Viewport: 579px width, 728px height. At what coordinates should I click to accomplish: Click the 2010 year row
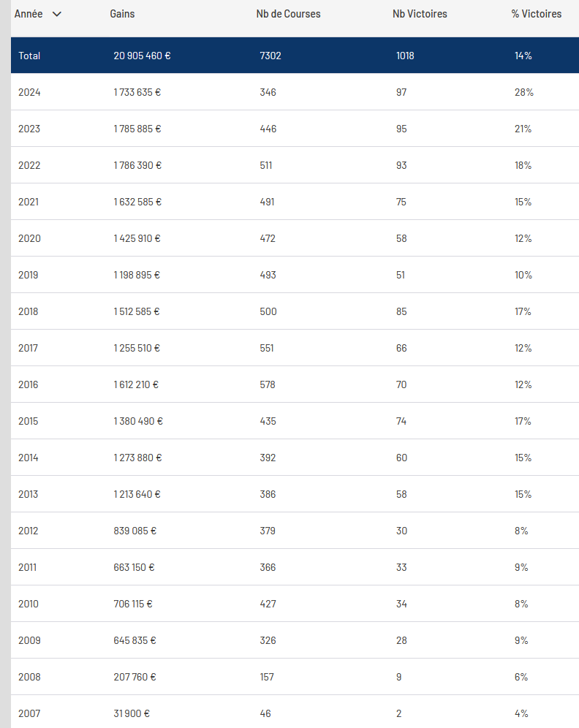(295, 604)
